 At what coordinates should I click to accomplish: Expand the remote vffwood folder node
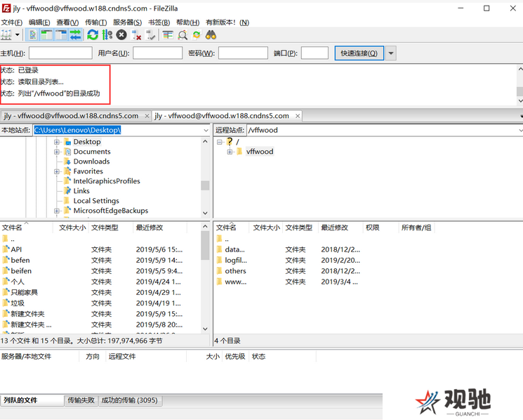pos(230,152)
